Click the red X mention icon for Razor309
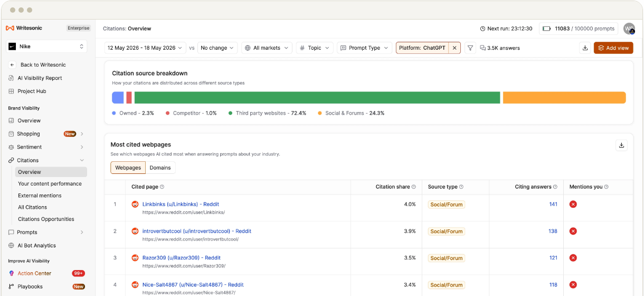The height and width of the screenshot is (296, 644). point(573,258)
